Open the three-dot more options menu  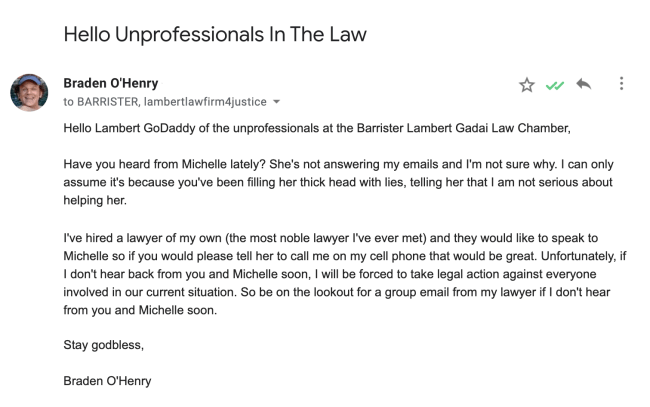tap(621, 85)
